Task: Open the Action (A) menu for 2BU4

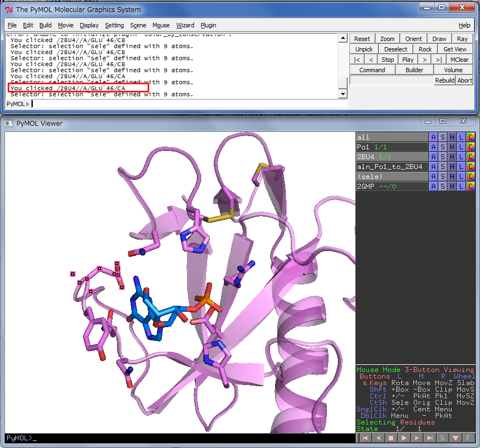Action: (x=433, y=157)
